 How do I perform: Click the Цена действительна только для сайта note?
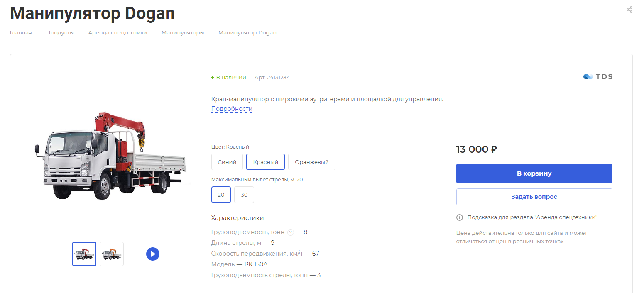(x=522, y=237)
